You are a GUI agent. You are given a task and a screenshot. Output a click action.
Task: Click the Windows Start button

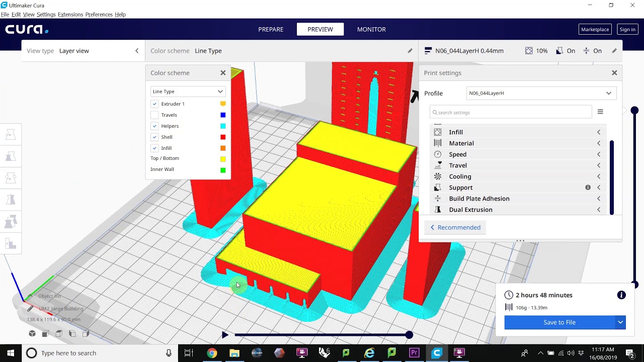coord(10,353)
